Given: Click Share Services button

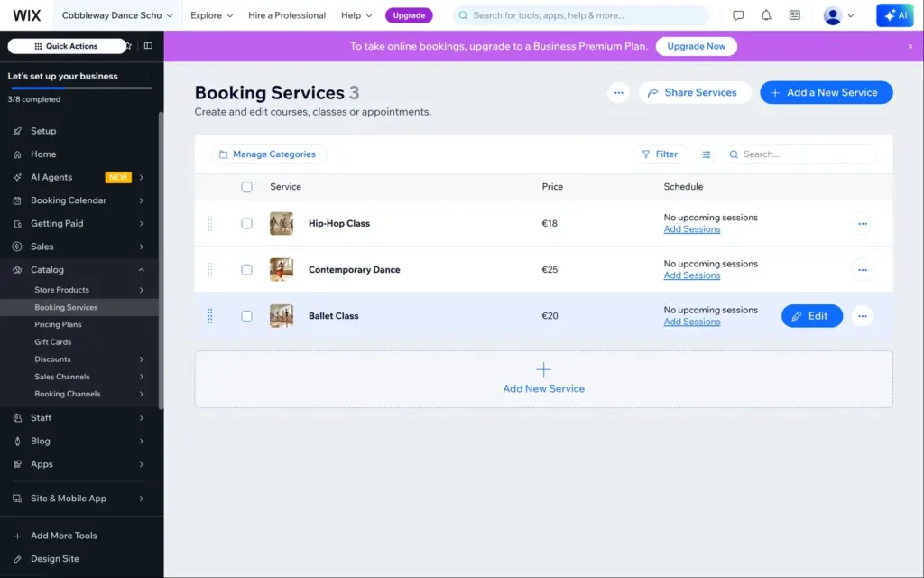Looking at the screenshot, I should 695,93.
